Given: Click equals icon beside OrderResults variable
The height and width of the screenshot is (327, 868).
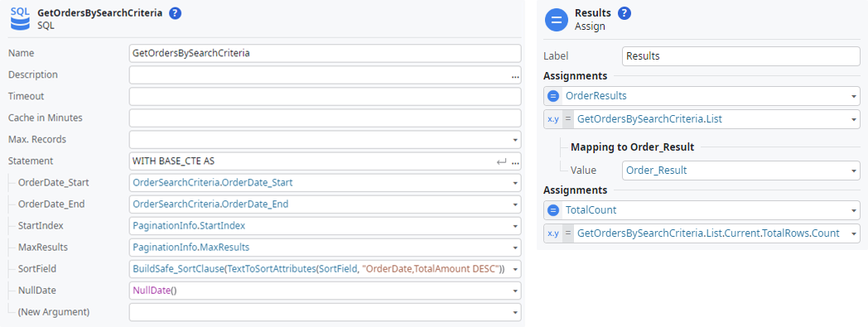Looking at the screenshot, I should (x=553, y=96).
